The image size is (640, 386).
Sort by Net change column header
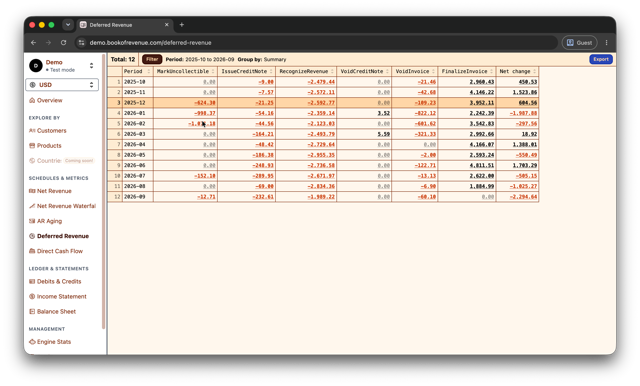[517, 71]
